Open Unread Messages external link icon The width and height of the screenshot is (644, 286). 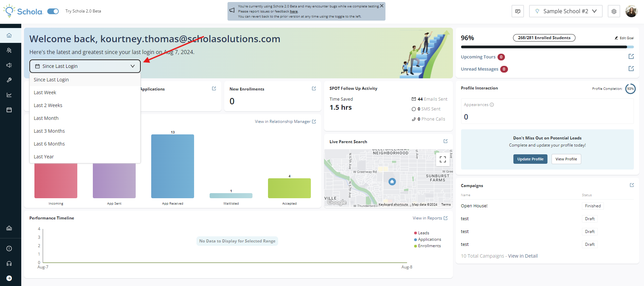[x=631, y=69]
